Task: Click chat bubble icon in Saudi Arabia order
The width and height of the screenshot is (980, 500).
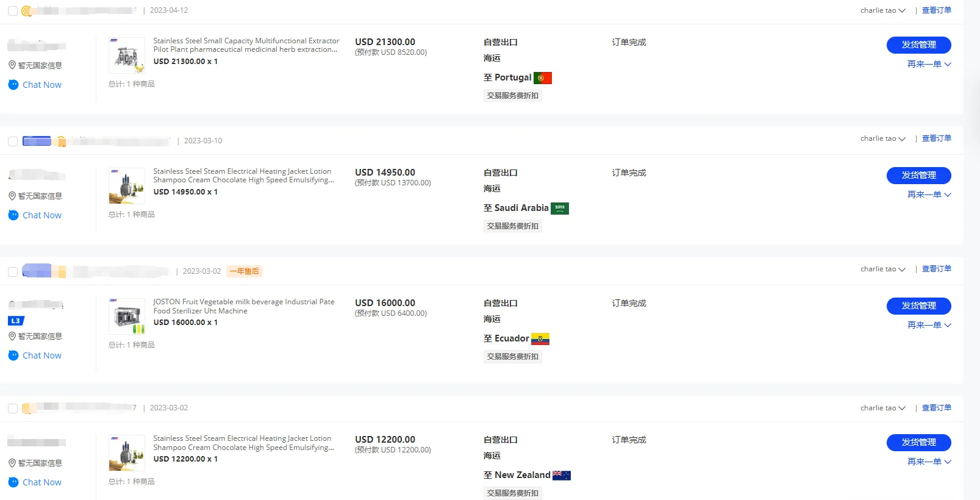Action: pyautogui.click(x=13, y=215)
